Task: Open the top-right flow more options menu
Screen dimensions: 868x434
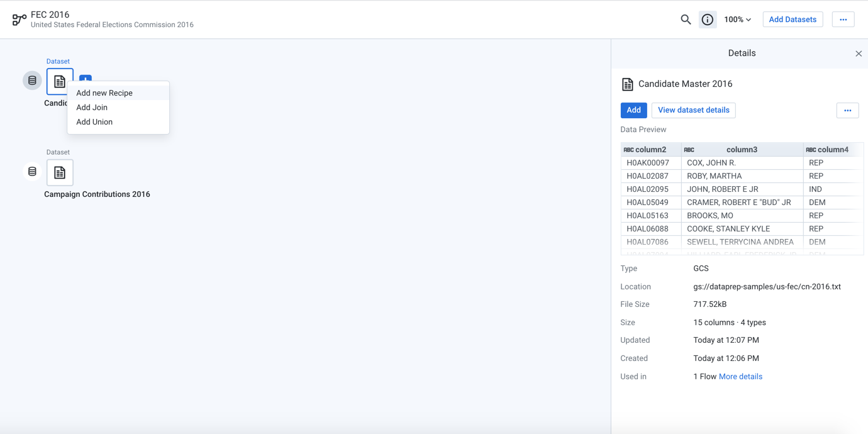Action: (843, 19)
